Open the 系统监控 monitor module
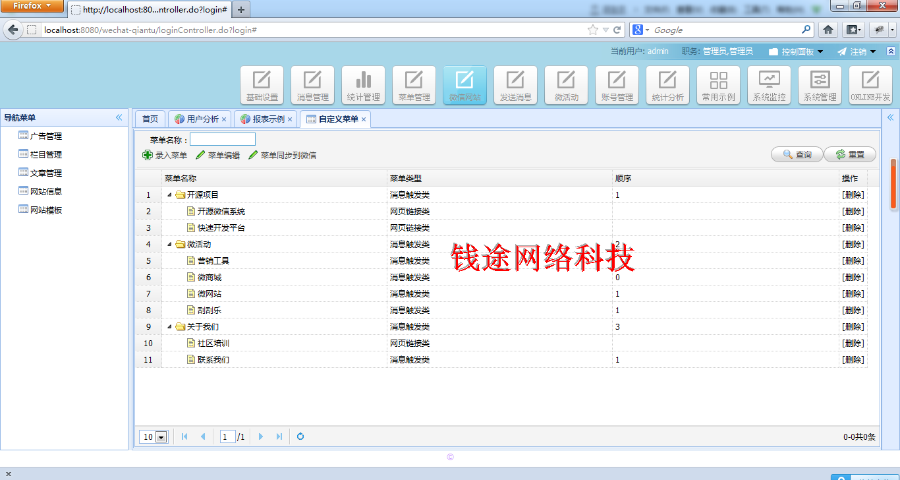The height and width of the screenshot is (480, 900). pyautogui.click(x=769, y=85)
